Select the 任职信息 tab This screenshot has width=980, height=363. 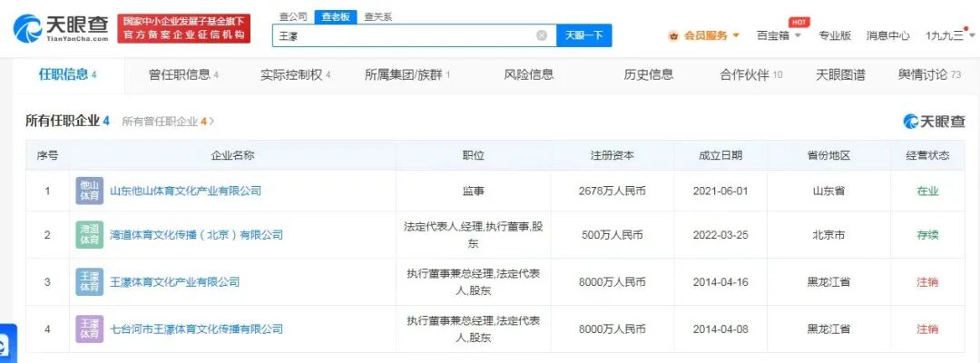(x=67, y=75)
